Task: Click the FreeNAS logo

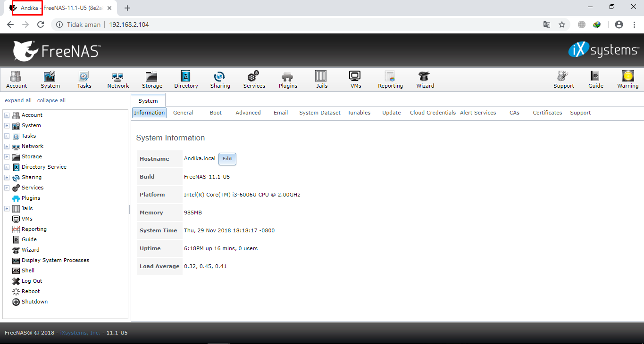Action: pos(57,50)
